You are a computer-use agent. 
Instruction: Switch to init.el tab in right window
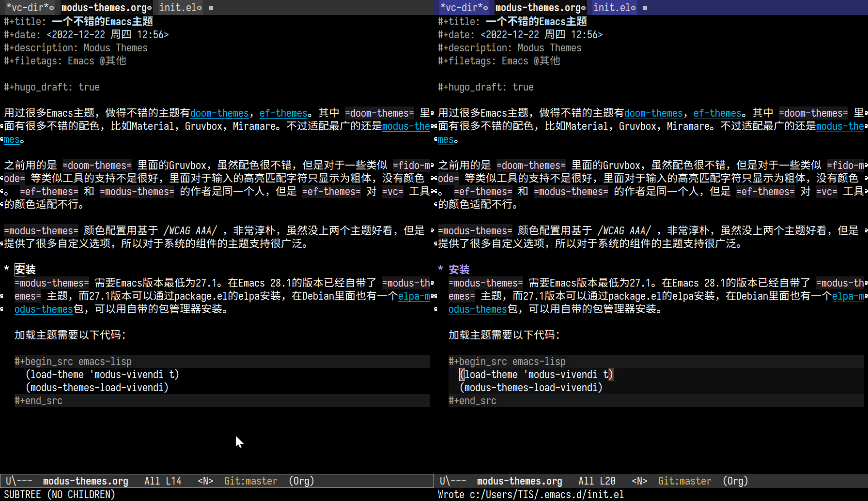[611, 8]
